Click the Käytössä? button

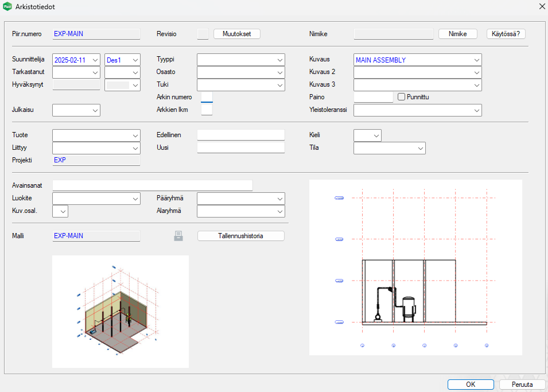point(506,34)
